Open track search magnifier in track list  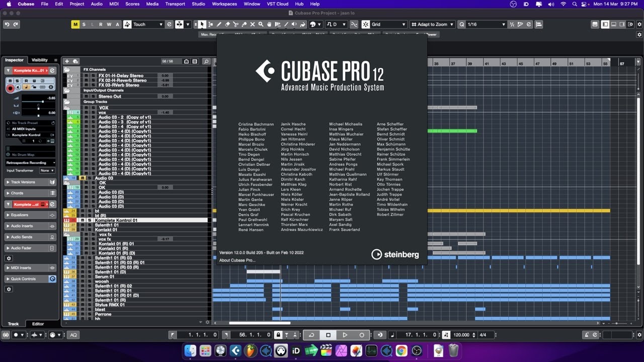[206, 61]
